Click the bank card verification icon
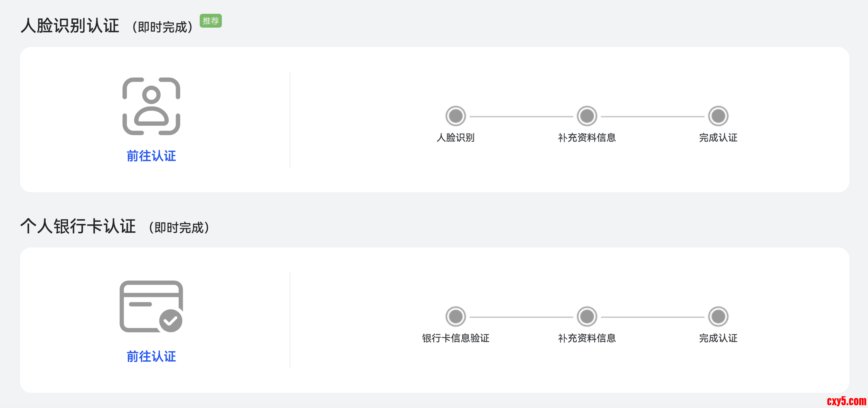Viewport: 868px width, 408px height. (x=151, y=307)
